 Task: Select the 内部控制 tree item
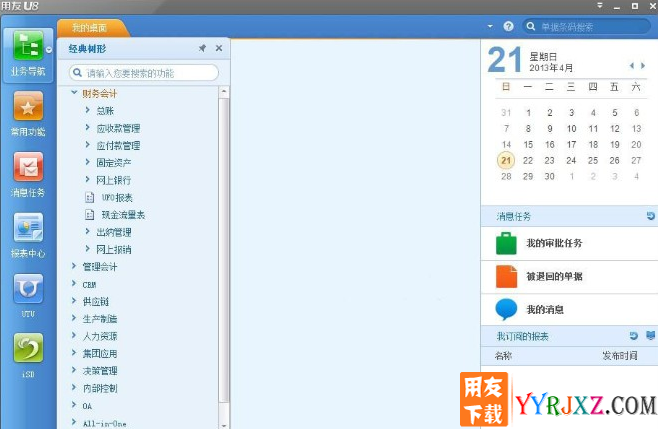tap(100, 388)
